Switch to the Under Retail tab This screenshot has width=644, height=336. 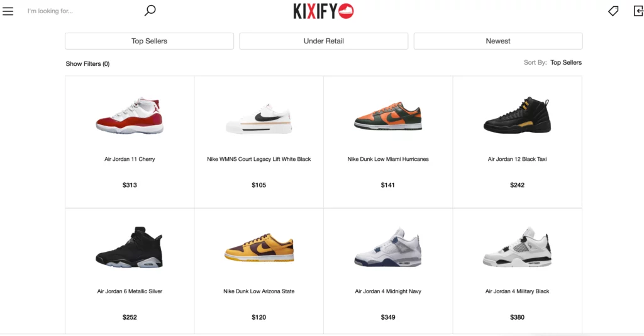pos(324,41)
